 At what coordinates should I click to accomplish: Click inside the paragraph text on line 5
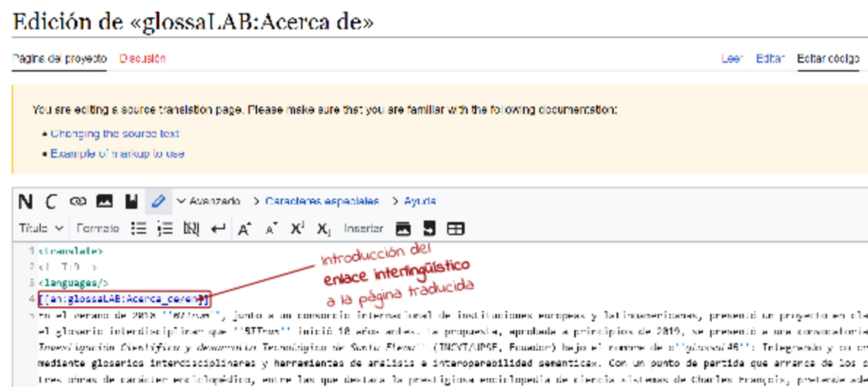point(453,347)
